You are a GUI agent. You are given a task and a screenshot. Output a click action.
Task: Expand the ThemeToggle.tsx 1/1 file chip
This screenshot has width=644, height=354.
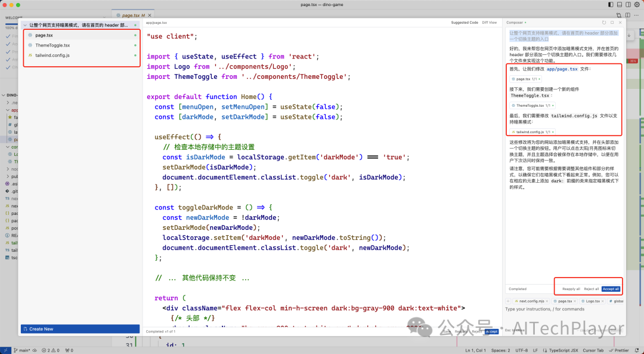tap(532, 105)
